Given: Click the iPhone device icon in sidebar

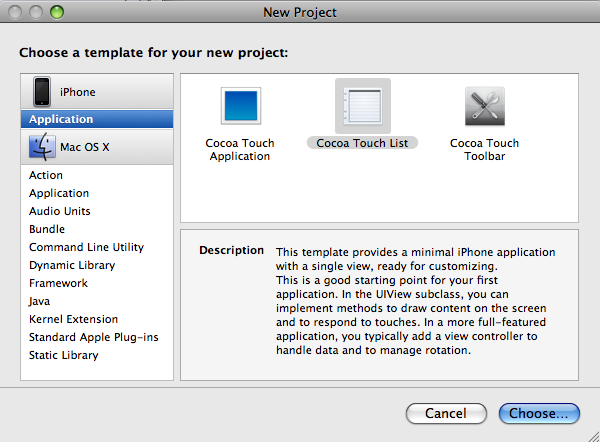Looking at the screenshot, I should point(42,91).
